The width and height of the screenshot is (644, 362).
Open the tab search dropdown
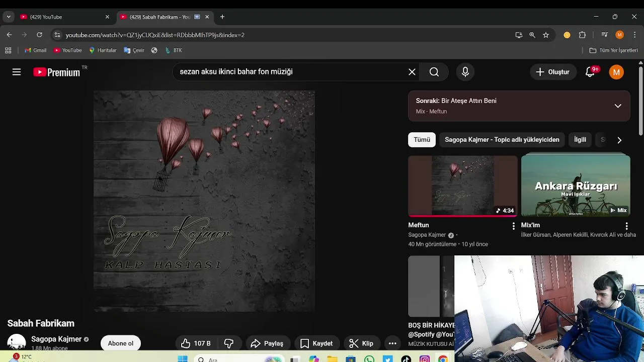tap(9, 17)
